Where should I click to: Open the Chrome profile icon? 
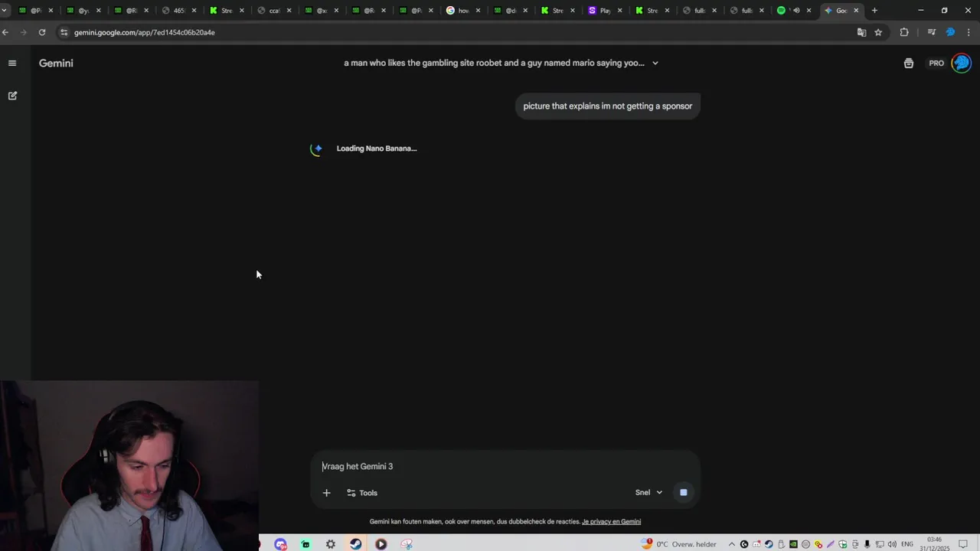pos(950,32)
